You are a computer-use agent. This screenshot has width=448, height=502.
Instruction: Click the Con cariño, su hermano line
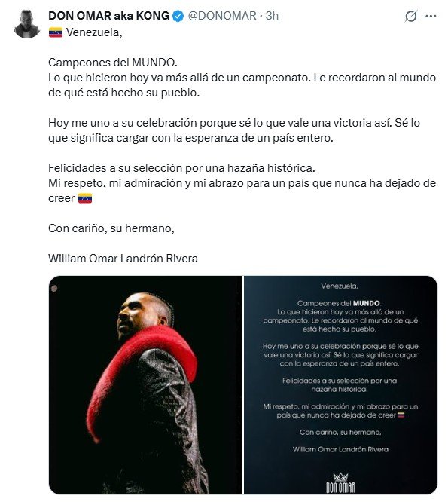pyautogui.click(x=111, y=228)
